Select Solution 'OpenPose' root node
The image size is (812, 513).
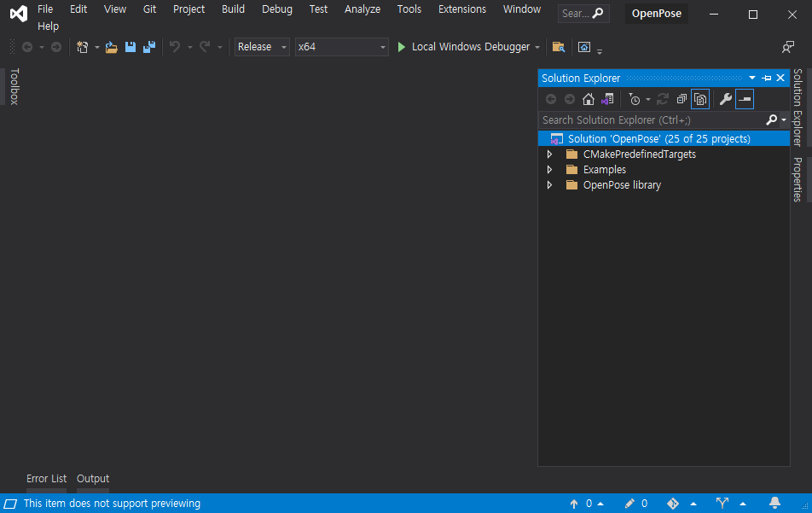664,139
